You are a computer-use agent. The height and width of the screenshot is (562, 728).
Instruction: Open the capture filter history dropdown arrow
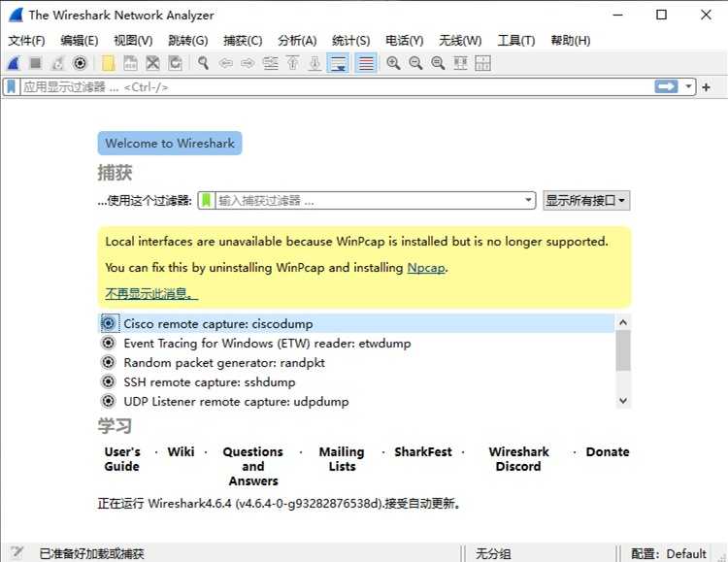pos(528,201)
